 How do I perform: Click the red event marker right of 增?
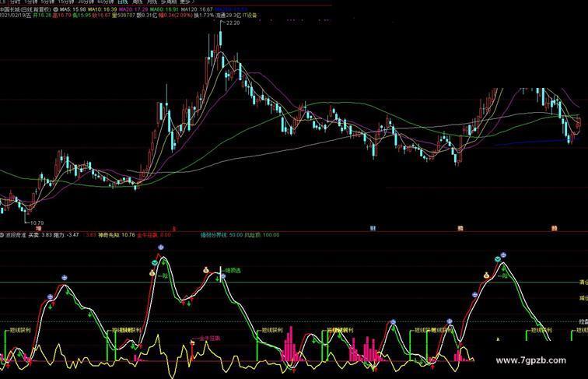tap(173, 228)
